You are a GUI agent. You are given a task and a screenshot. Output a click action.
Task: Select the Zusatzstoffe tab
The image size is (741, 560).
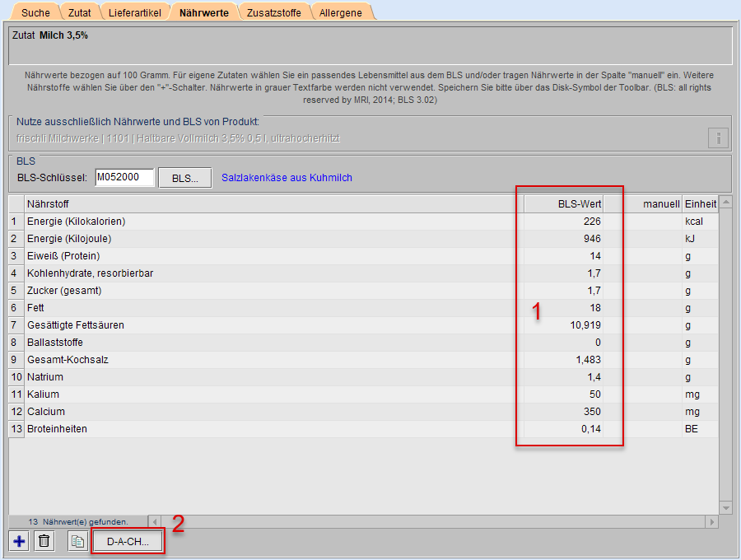point(275,12)
